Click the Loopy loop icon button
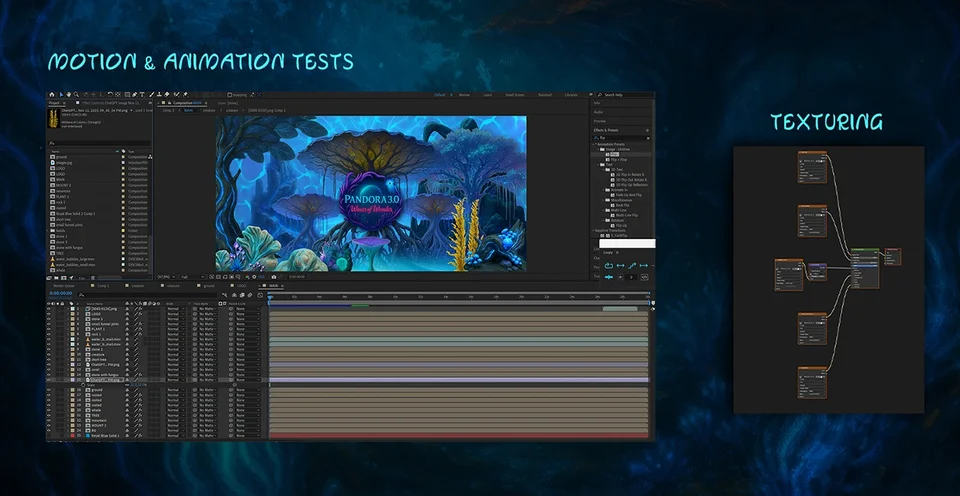Viewport: 960px width, 496px height. (609, 266)
